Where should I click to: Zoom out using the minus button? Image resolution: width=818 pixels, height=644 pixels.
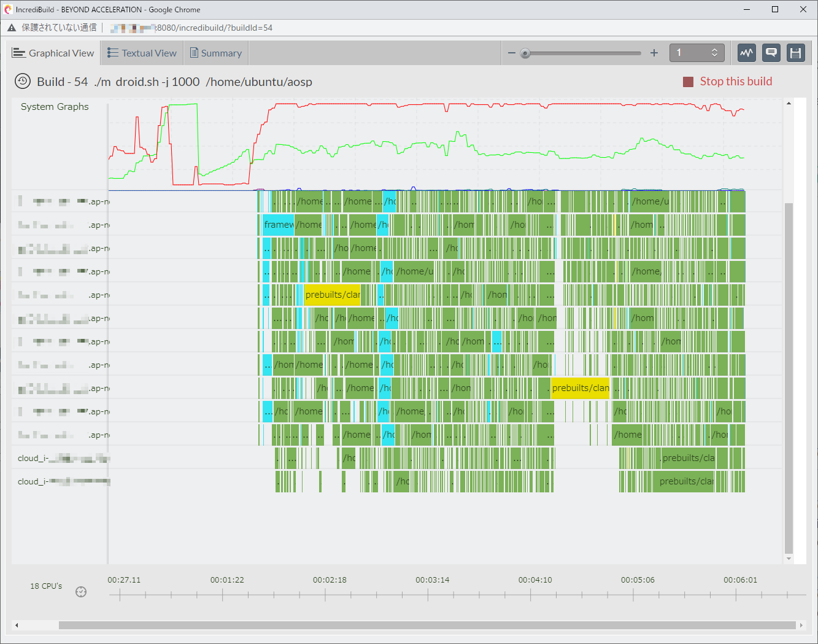tap(511, 53)
